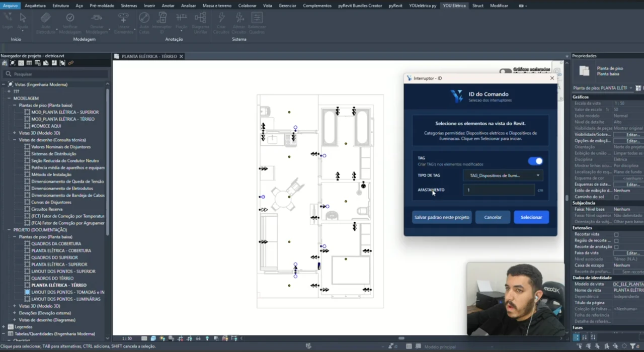Open the Arquivo menu

[x=10, y=6]
